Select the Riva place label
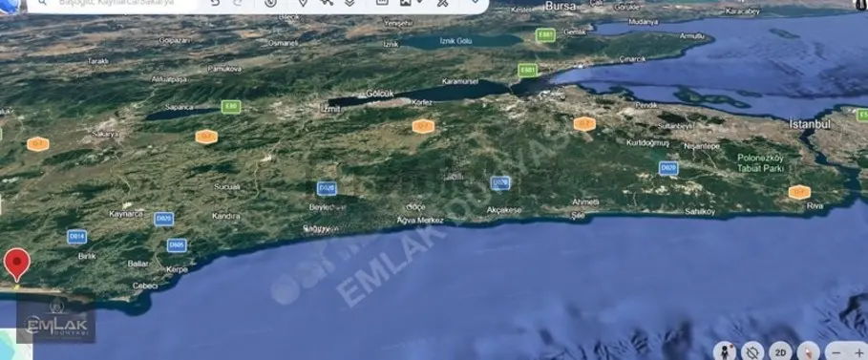Screen dimensions: 868x360 coord(815,206)
